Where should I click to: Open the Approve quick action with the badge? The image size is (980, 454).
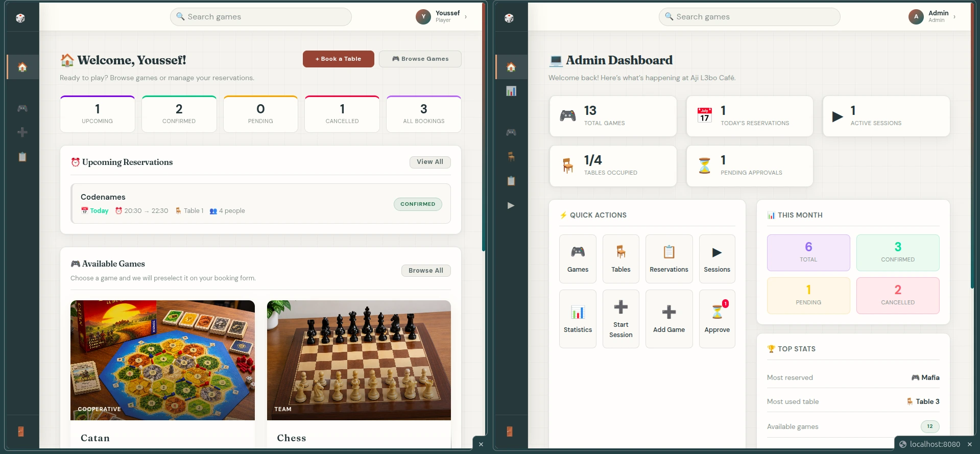[x=717, y=319]
